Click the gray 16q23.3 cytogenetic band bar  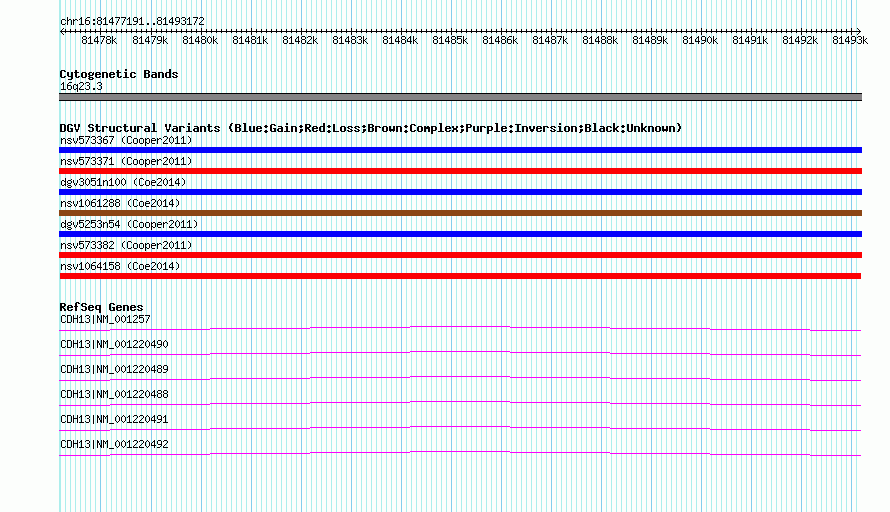point(460,97)
